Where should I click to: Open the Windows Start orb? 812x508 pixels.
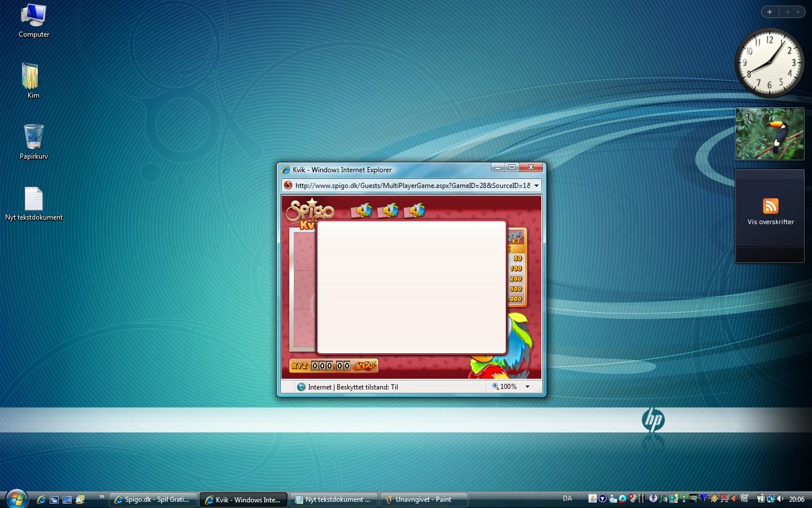click(x=16, y=499)
